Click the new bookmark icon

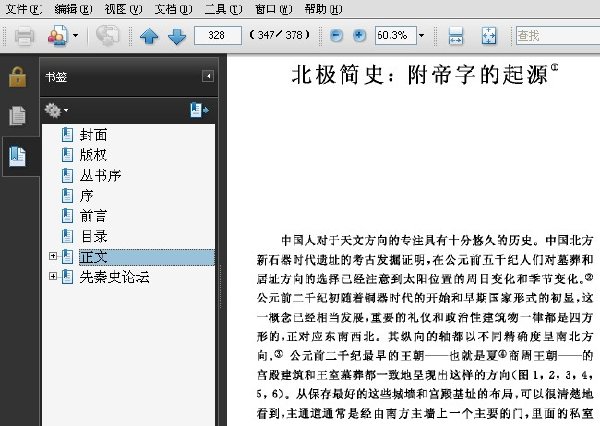(x=199, y=110)
